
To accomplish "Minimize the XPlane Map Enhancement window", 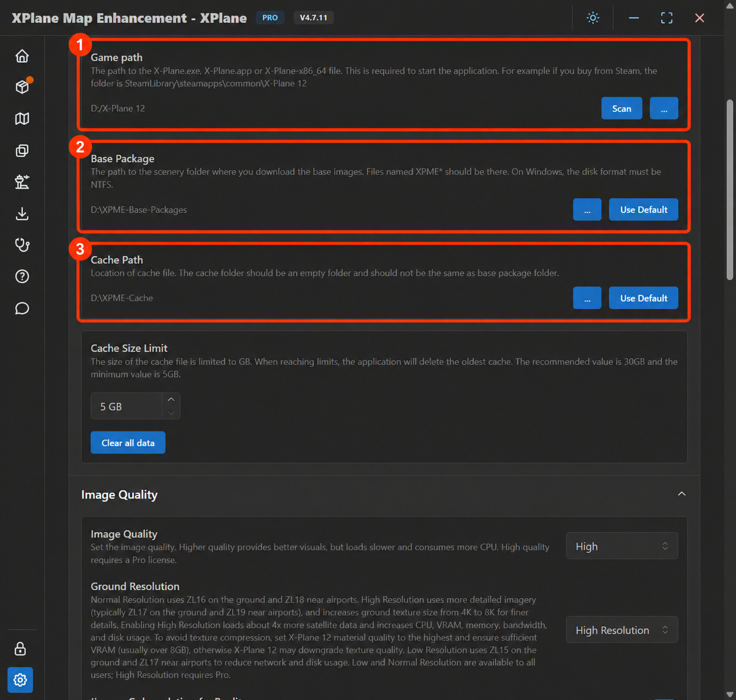I will pyautogui.click(x=634, y=18).
